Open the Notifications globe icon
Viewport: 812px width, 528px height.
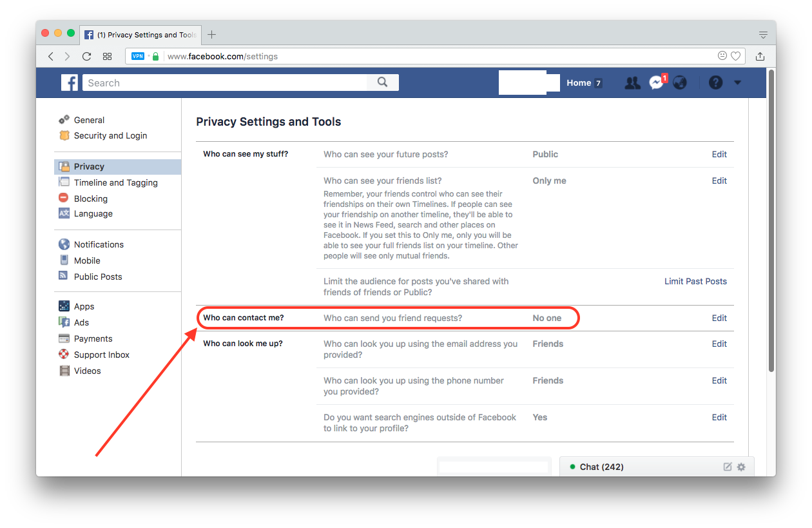coord(680,83)
